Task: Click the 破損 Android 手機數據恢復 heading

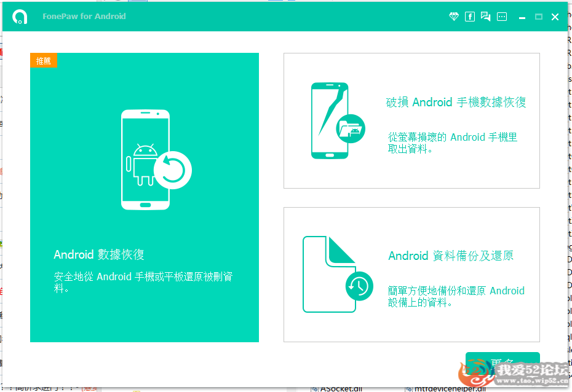Action: [x=456, y=102]
